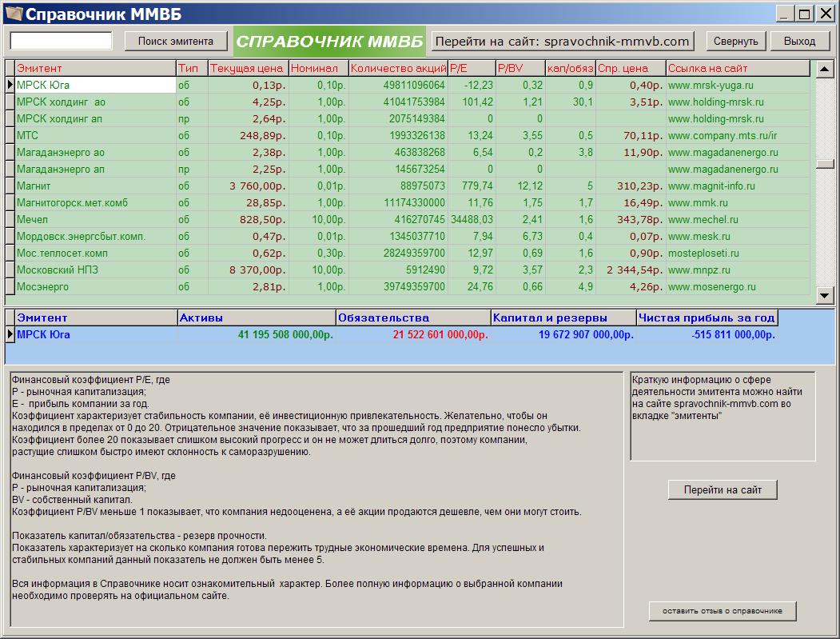Click the Количество акций column header
Image resolution: width=840 pixels, height=639 pixels.
point(398,68)
